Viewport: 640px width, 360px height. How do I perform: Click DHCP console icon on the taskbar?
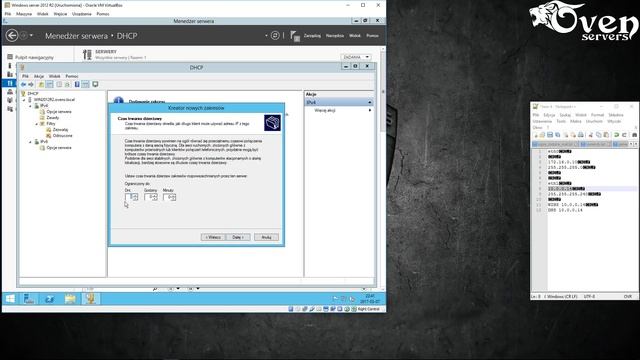pyautogui.click(x=90, y=299)
